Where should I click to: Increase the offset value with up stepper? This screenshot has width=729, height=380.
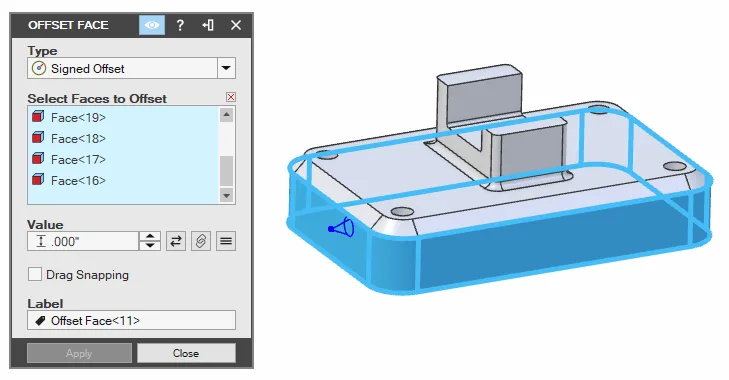[x=150, y=236]
